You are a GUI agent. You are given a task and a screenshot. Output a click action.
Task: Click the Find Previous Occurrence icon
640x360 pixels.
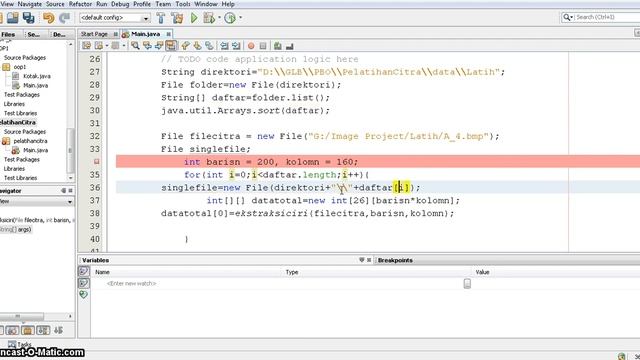pyautogui.click(x=147, y=46)
